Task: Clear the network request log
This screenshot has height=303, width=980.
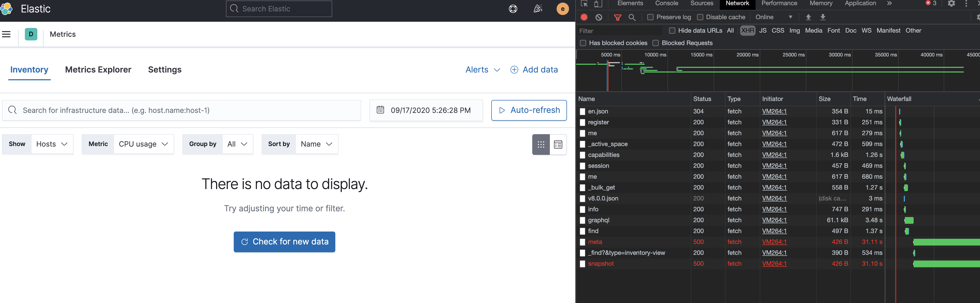Action: 599,17
